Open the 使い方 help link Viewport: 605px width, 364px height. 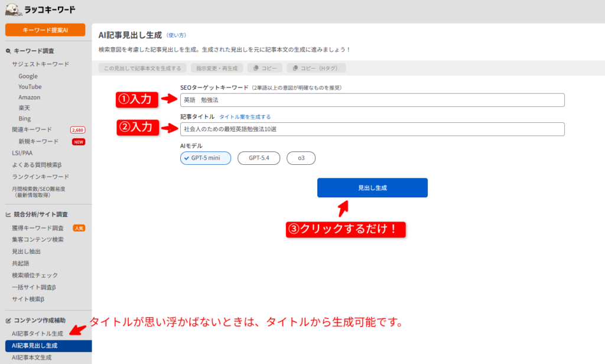(176, 35)
